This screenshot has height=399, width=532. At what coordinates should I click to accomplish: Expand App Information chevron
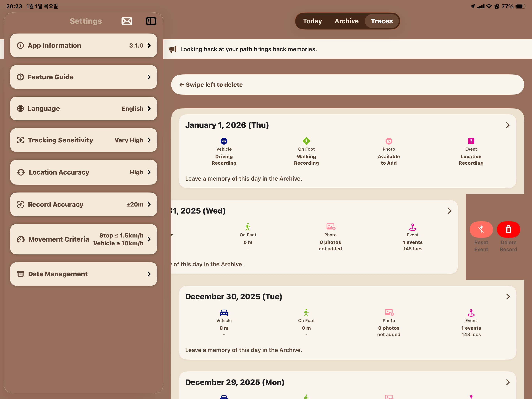[x=149, y=45]
